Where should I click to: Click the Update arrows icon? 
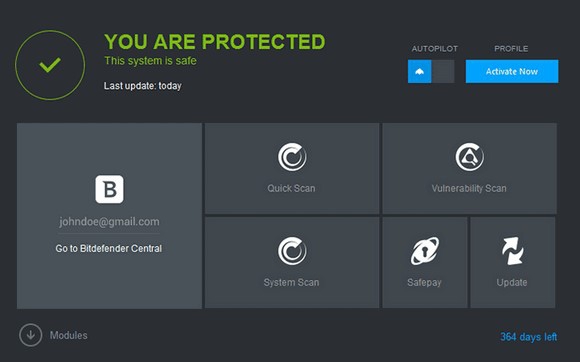tap(512, 251)
